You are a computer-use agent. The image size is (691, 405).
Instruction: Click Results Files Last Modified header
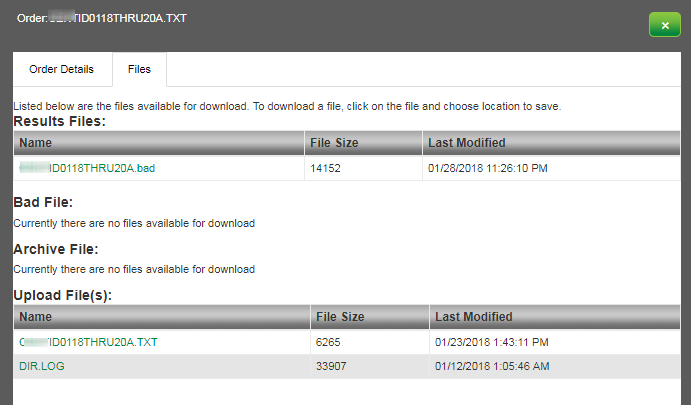(x=551, y=143)
